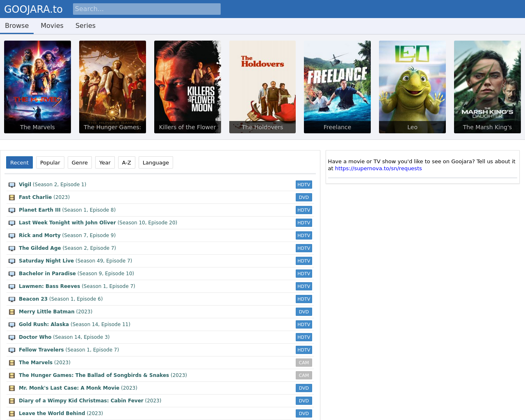Screen dimensions: 525x420
Task: Open Mr. Monk's Last Case movie link
Action: pyautogui.click(x=78, y=388)
